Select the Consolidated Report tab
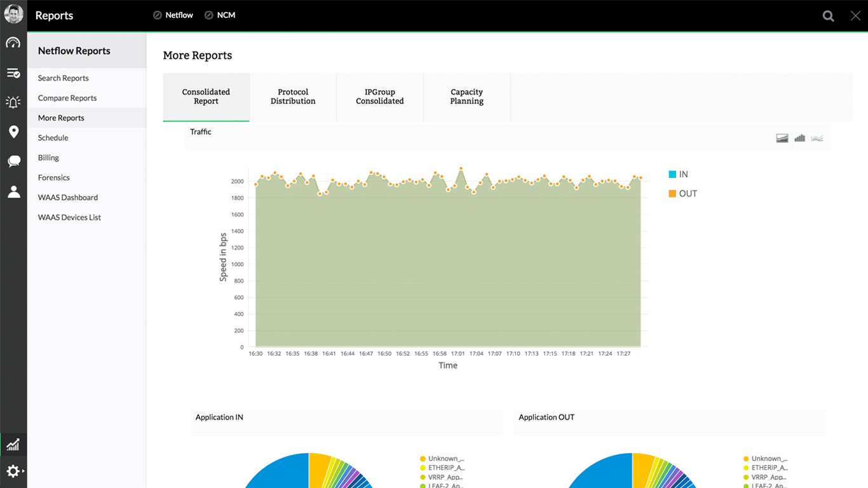This screenshot has height=488, width=868. 206,97
